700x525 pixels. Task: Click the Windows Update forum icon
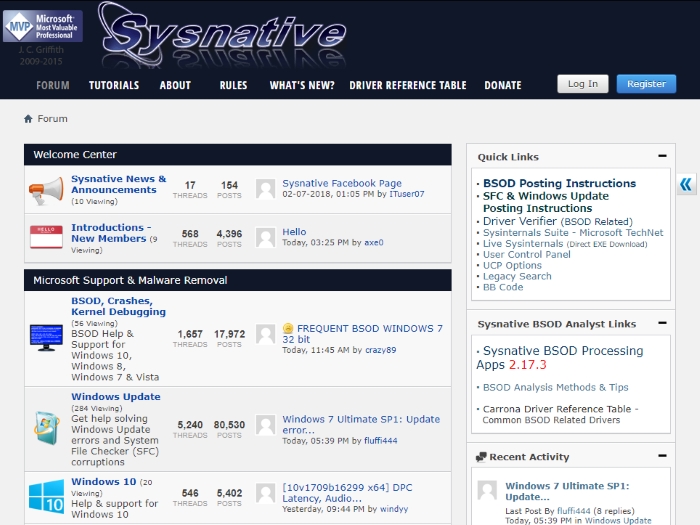coord(46,428)
